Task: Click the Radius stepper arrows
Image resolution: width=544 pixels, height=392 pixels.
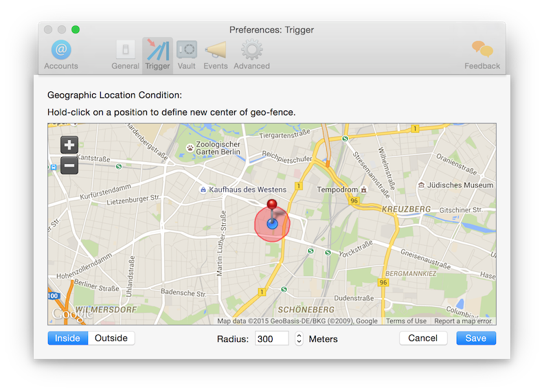Action: click(299, 338)
